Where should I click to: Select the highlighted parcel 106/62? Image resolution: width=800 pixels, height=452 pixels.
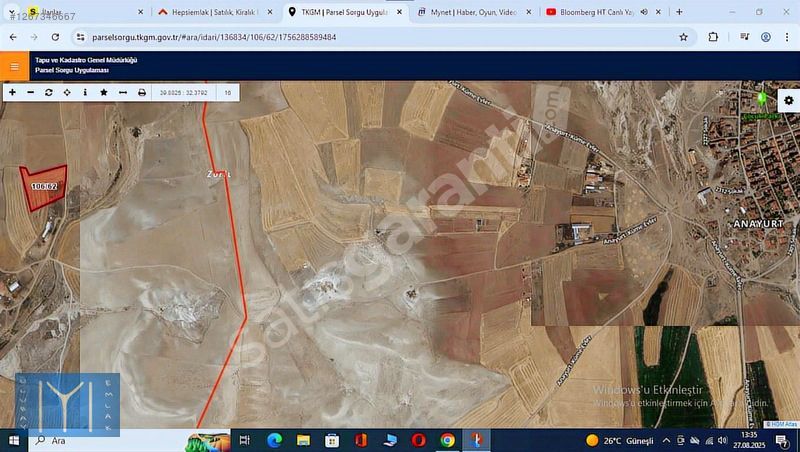(x=43, y=187)
